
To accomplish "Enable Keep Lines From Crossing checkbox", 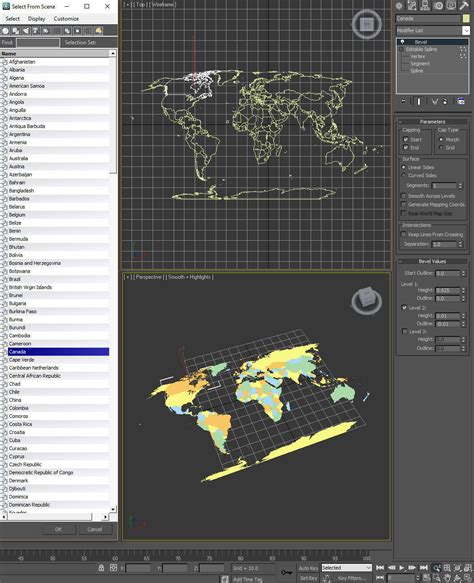I will coord(403,234).
